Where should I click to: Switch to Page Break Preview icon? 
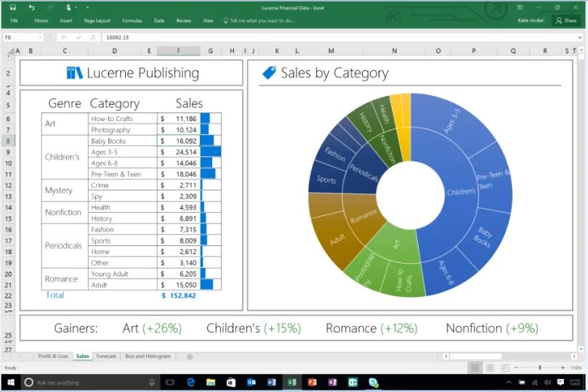505,367
